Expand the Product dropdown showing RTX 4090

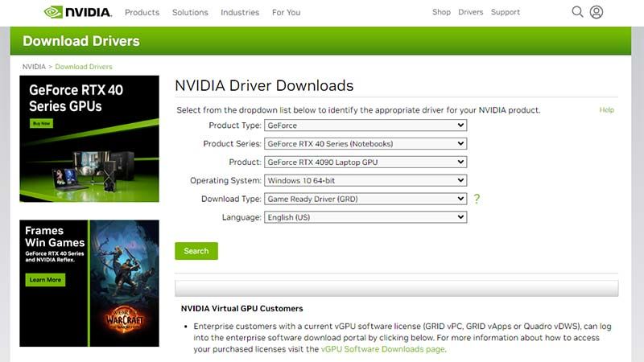coord(365,162)
